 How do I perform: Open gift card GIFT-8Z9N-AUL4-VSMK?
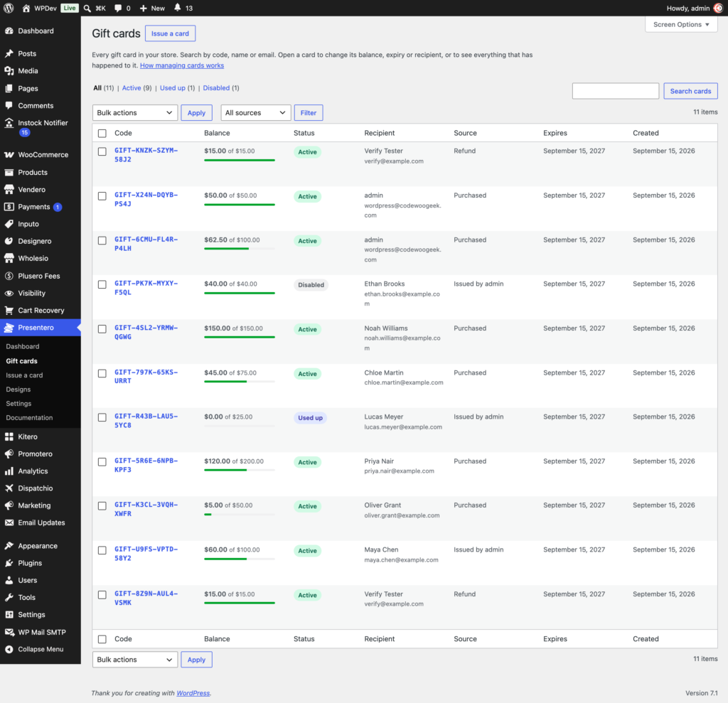(x=146, y=598)
